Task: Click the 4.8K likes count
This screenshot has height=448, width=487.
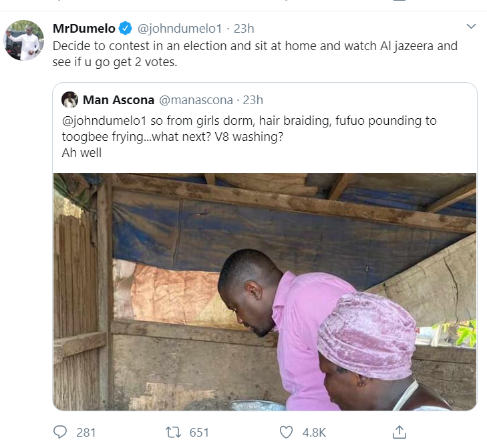Action: tap(313, 432)
